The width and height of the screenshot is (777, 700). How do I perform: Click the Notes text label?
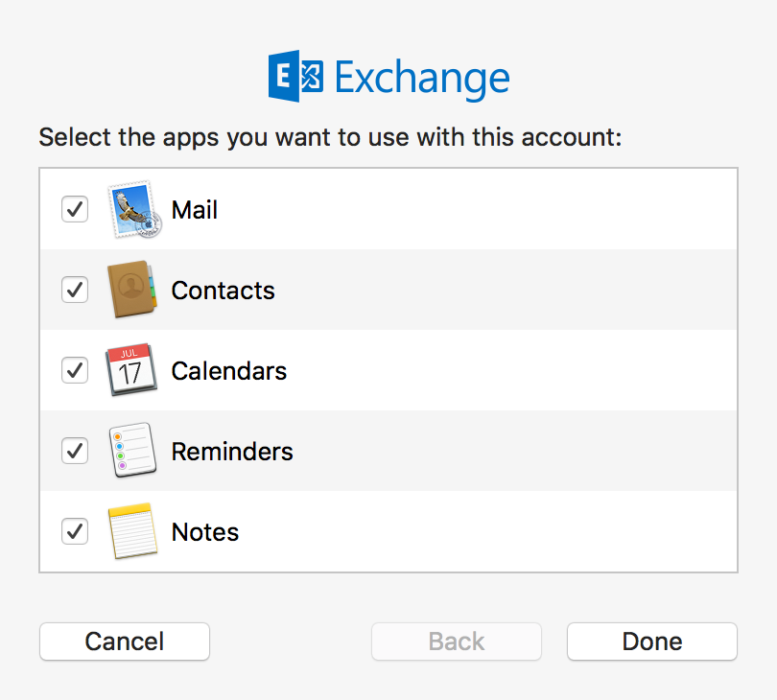click(204, 532)
